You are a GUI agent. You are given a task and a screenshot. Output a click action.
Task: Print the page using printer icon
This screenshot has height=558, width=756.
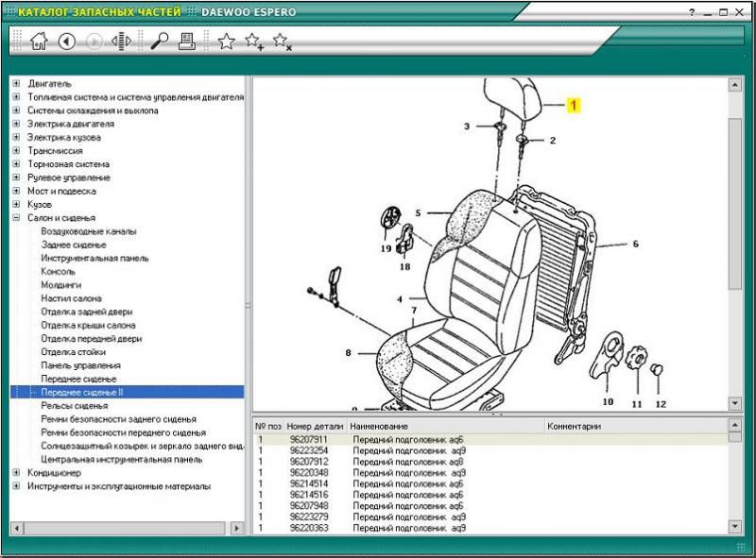click(x=187, y=41)
